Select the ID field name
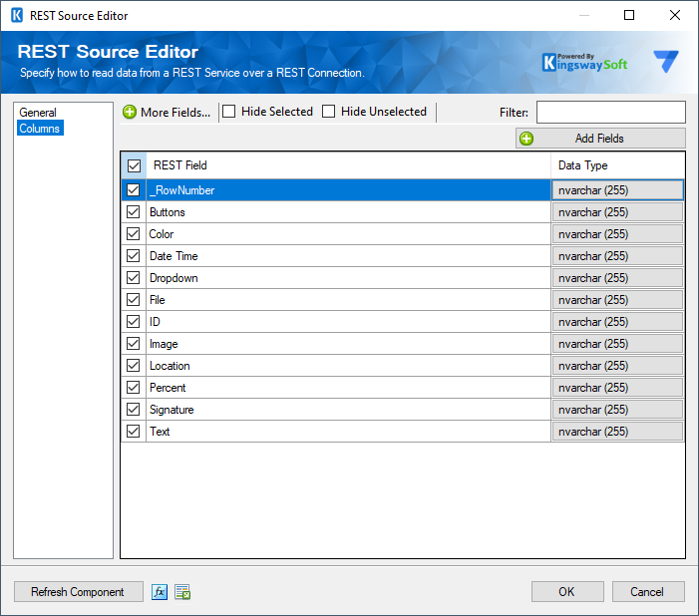Viewport: 699px width, 616px height. pos(155,322)
